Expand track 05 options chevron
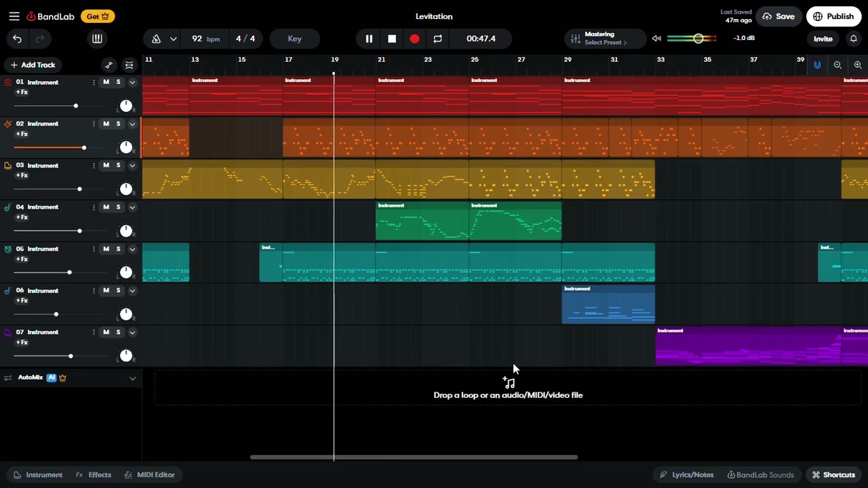This screenshot has width=868, height=488. [x=132, y=249]
